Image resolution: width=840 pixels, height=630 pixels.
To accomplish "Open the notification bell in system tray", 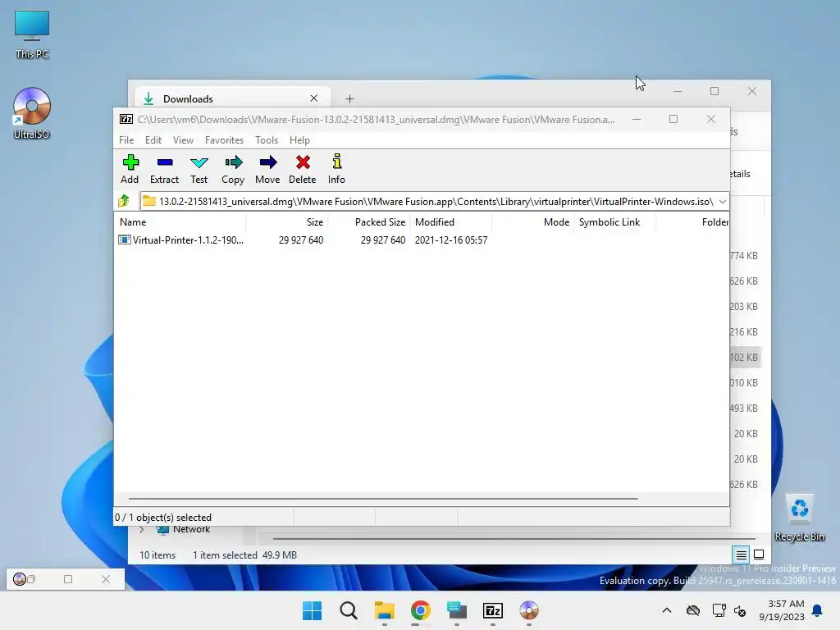I will coord(817,610).
